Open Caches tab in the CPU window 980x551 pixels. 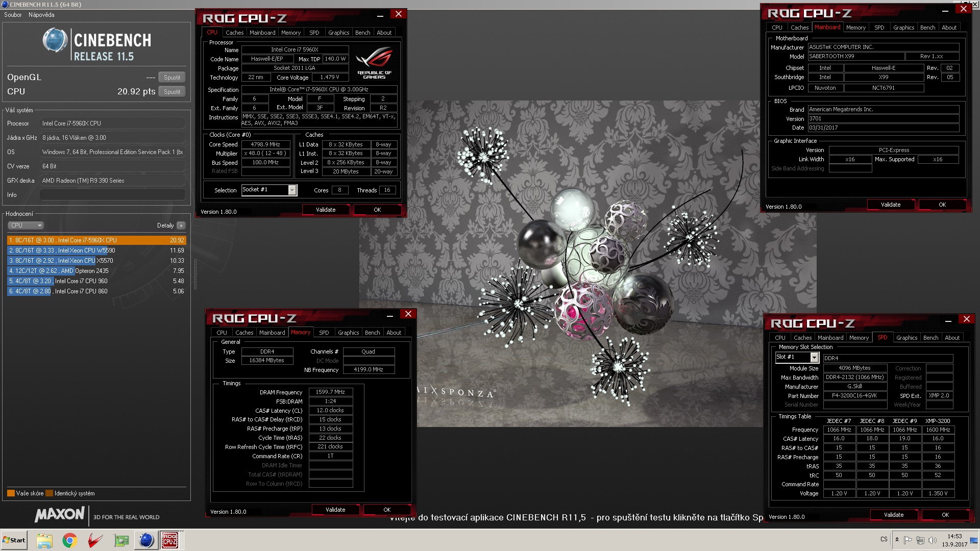coord(234,33)
